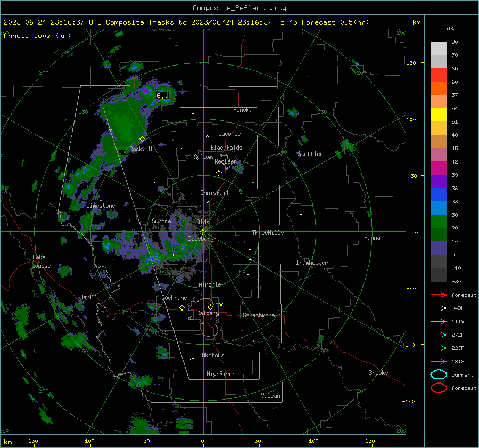Click the Blackfalds city label

coord(226,148)
